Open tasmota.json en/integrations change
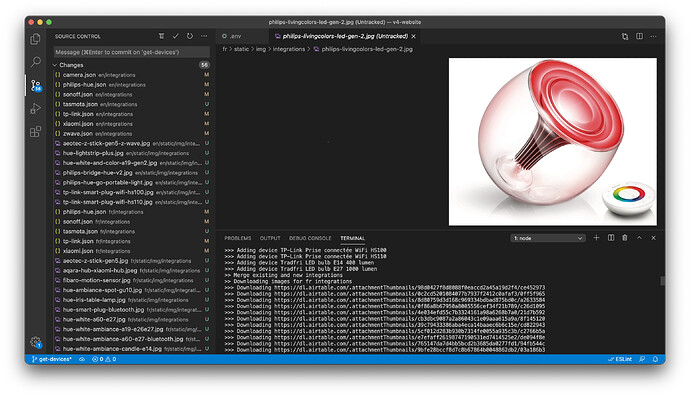690x397 pixels. coord(132,104)
